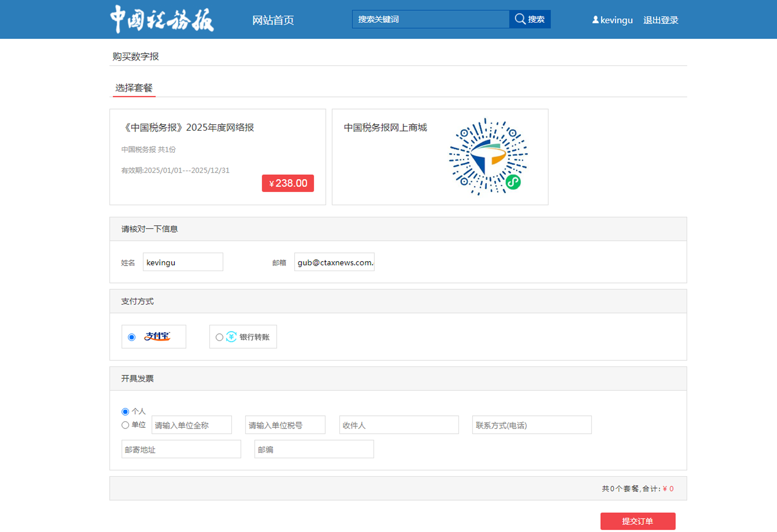Image resolution: width=777 pixels, height=532 pixels.
Task: Edit the 邮箱 field with gub@ctaxnews.com
Action: coord(335,262)
